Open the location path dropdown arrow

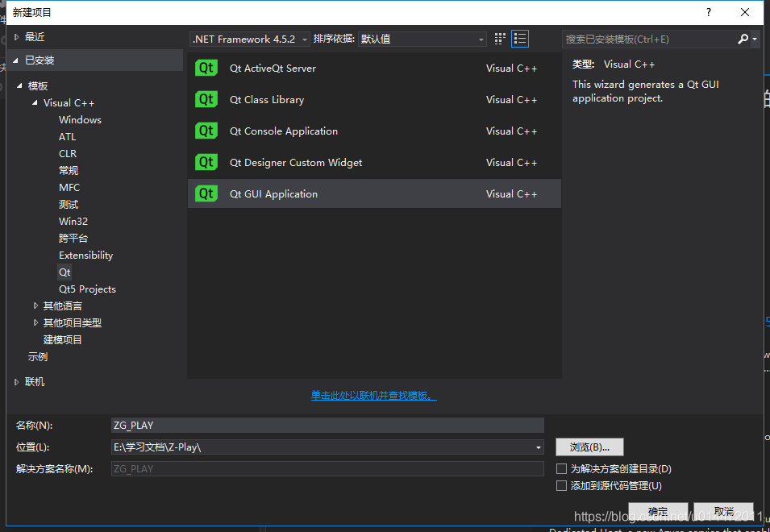pos(539,447)
